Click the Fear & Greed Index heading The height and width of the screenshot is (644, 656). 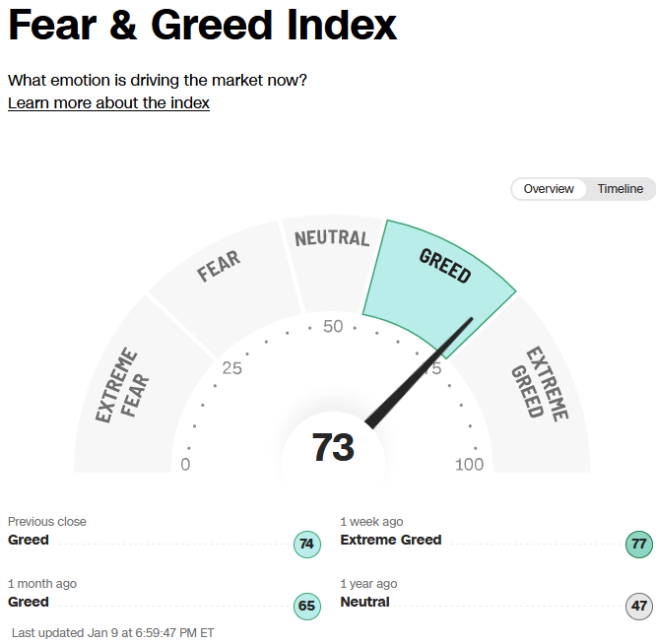pyautogui.click(x=203, y=25)
